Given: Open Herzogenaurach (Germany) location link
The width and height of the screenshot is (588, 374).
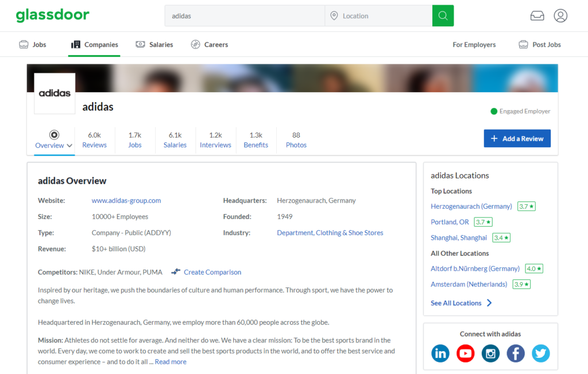Looking at the screenshot, I should coord(471,206).
